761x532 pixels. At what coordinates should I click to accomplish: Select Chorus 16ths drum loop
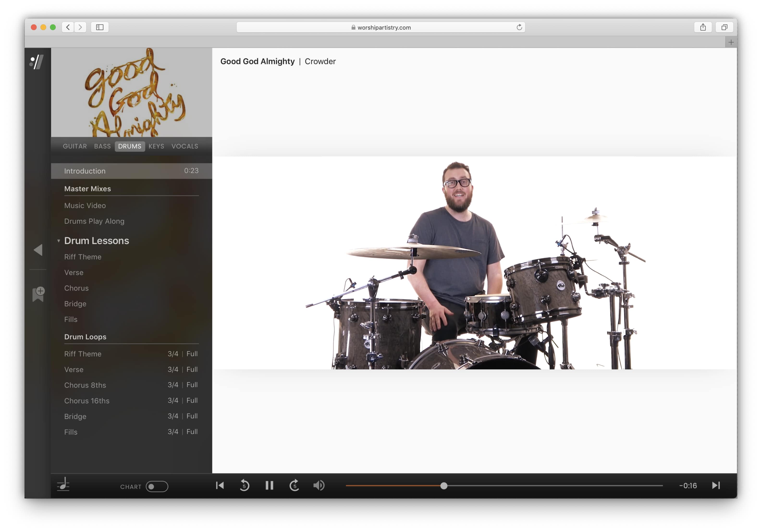tap(87, 401)
